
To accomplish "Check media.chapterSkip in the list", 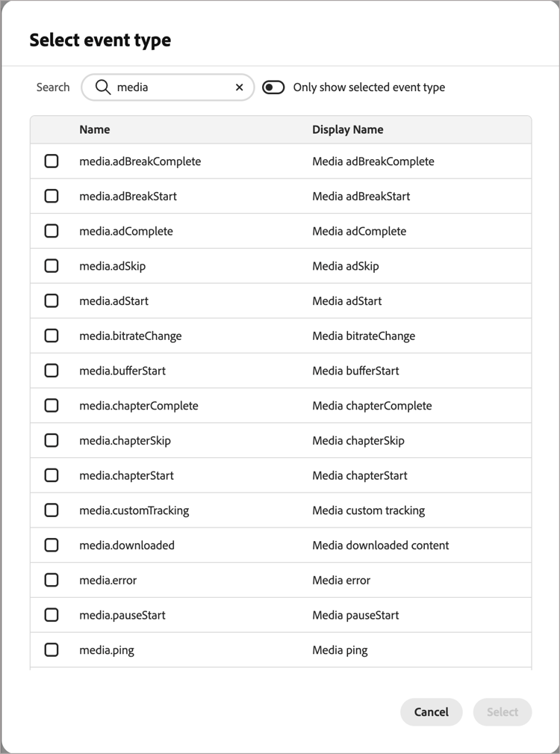I will click(52, 440).
